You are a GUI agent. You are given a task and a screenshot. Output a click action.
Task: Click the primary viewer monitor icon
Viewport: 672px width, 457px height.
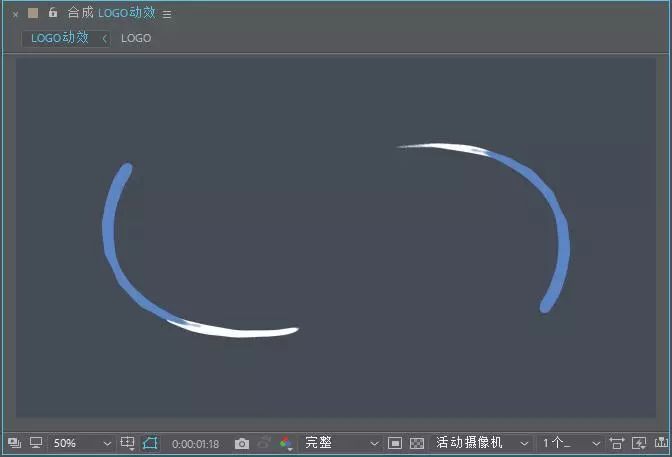coord(36,442)
